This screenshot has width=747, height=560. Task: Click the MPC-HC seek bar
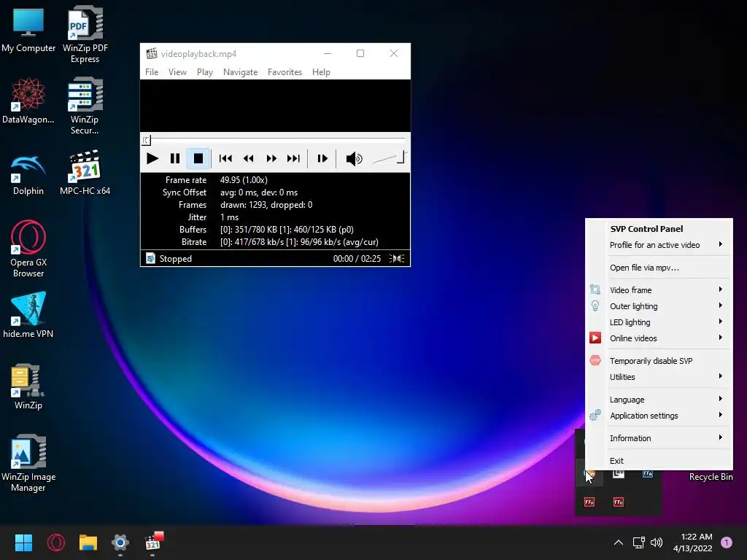tap(275, 139)
